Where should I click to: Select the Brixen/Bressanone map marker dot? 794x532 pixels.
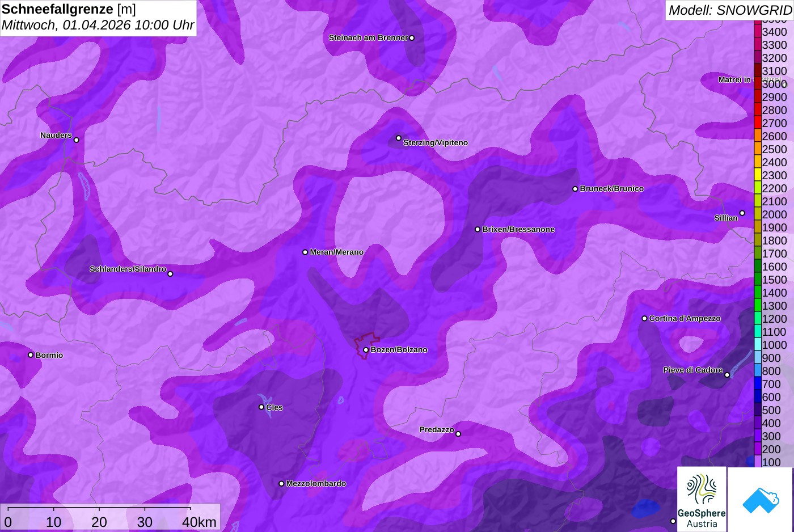point(478,230)
